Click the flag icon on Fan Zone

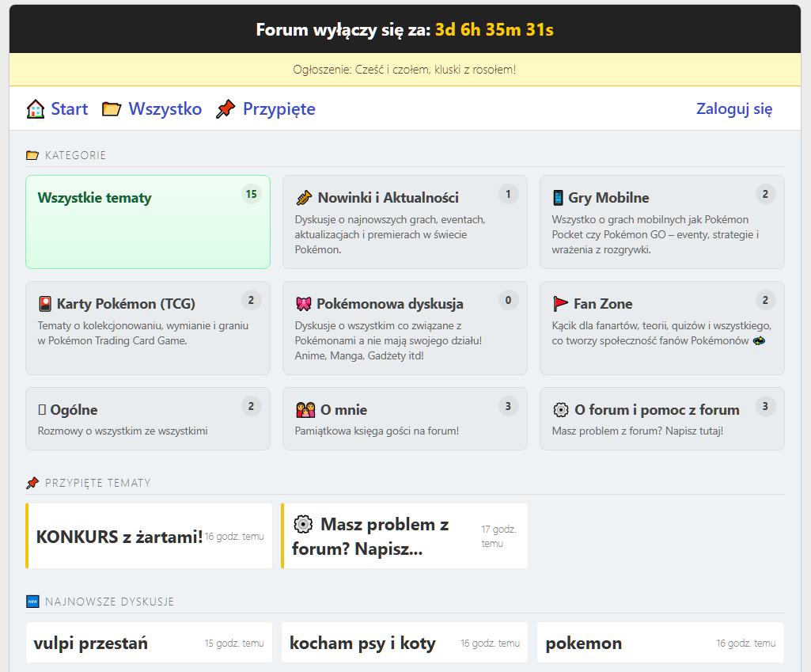[563, 302]
